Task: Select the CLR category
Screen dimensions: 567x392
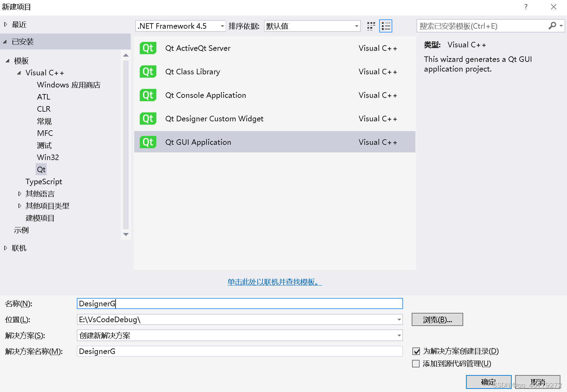Action: (x=44, y=109)
